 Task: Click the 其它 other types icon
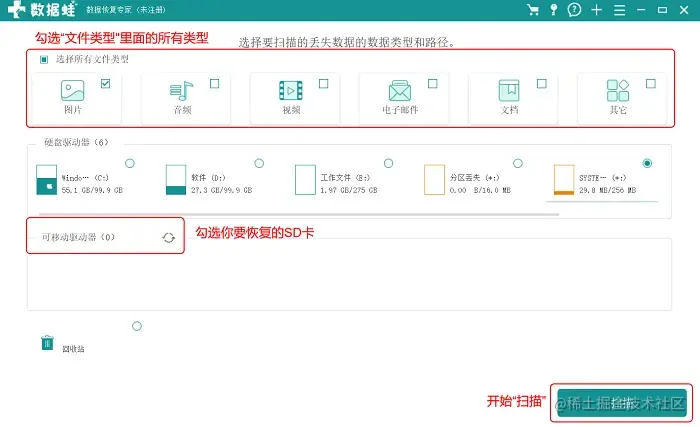[x=618, y=90]
